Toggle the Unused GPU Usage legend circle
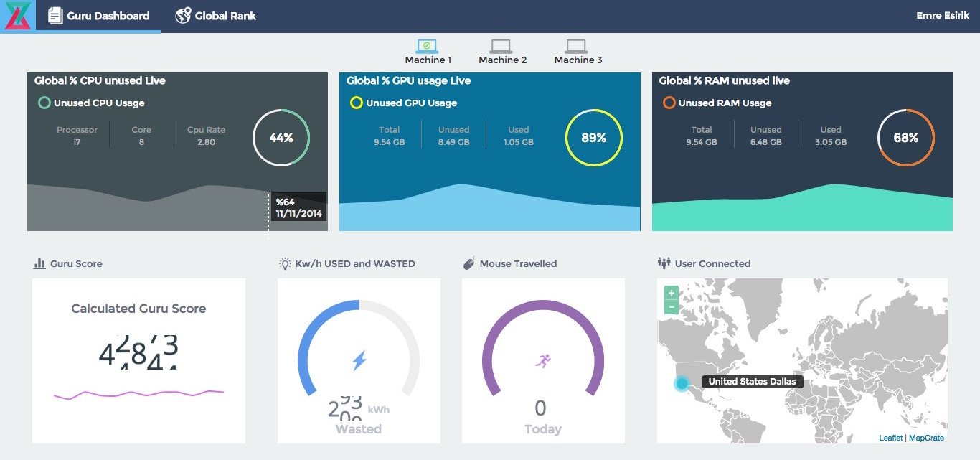980x460 pixels. pyautogui.click(x=356, y=103)
